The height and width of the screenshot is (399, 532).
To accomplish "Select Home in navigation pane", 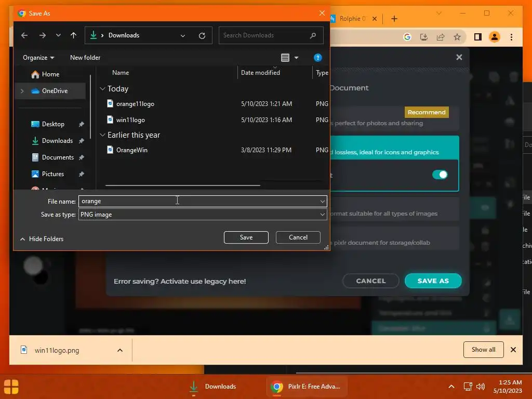I will click(50, 74).
